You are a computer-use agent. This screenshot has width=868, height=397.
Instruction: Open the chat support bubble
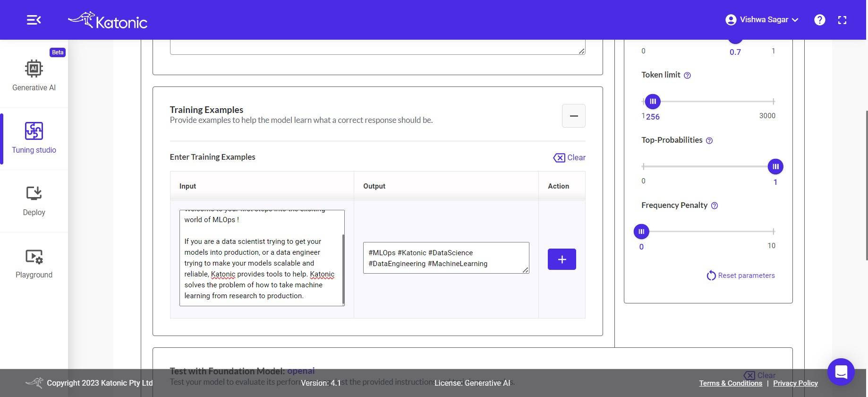pyautogui.click(x=841, y=372)
